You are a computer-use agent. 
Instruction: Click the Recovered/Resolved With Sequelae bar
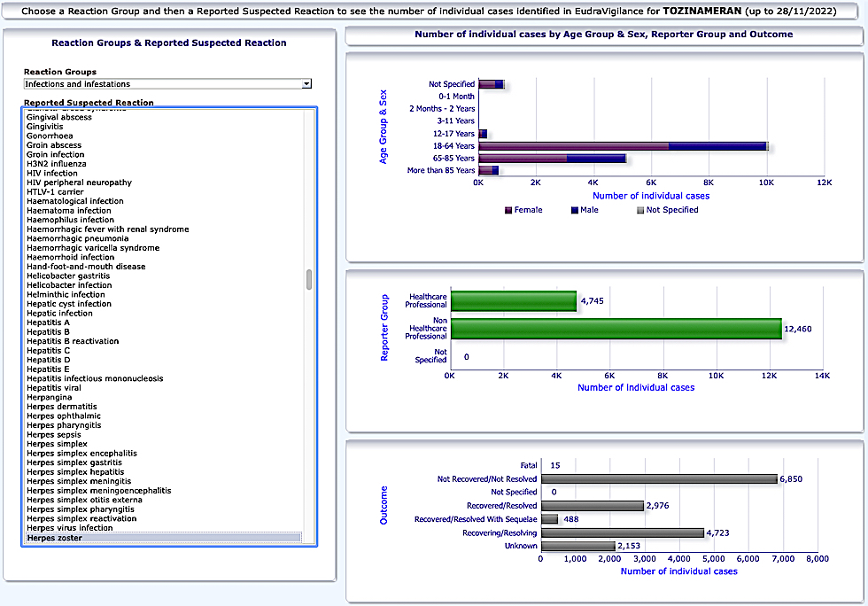tap(550, 519)
